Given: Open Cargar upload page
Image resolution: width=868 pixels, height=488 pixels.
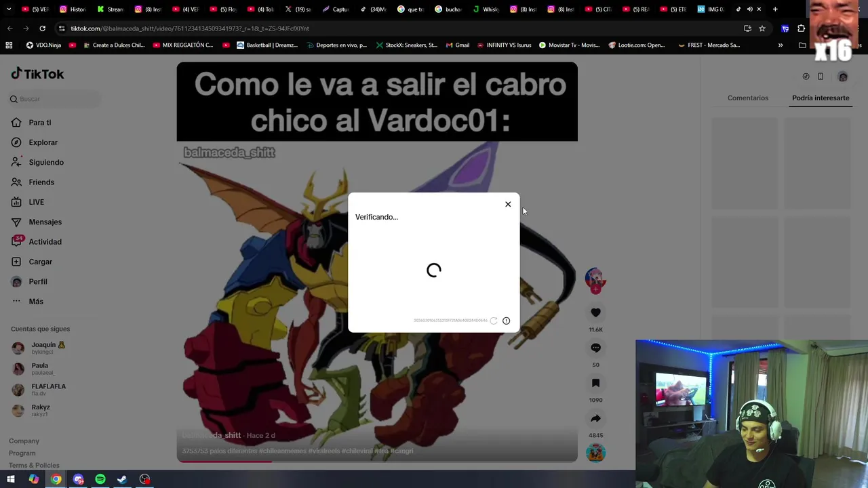Looking at the screenshot, I should coord(41,262).
